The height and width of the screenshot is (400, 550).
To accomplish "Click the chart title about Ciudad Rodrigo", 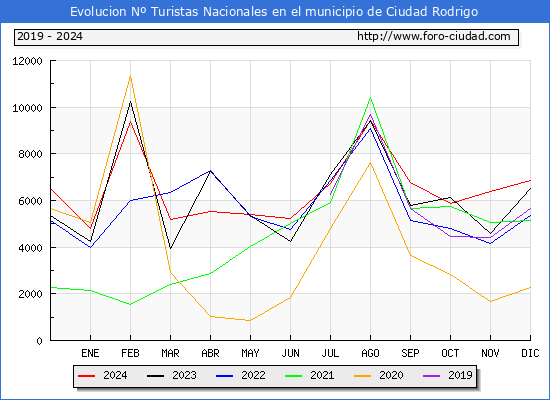I will click(274, 12).
